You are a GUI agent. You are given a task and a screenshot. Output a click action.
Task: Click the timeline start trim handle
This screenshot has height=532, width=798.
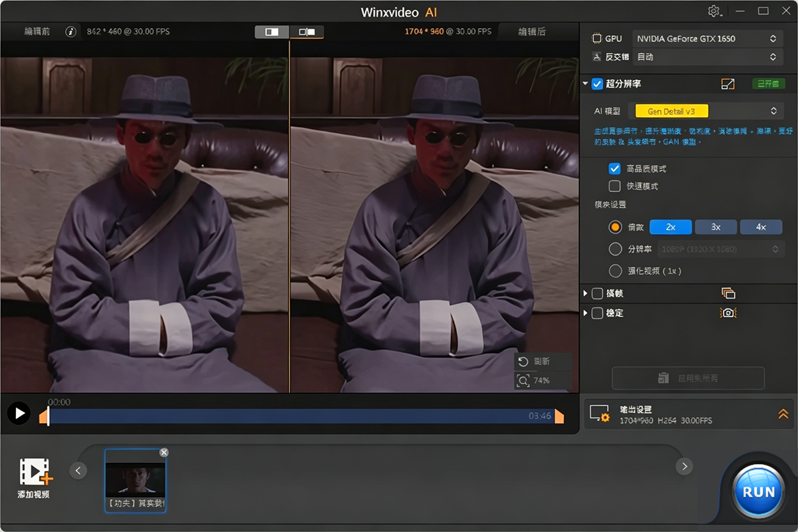(x=44, y=416)
